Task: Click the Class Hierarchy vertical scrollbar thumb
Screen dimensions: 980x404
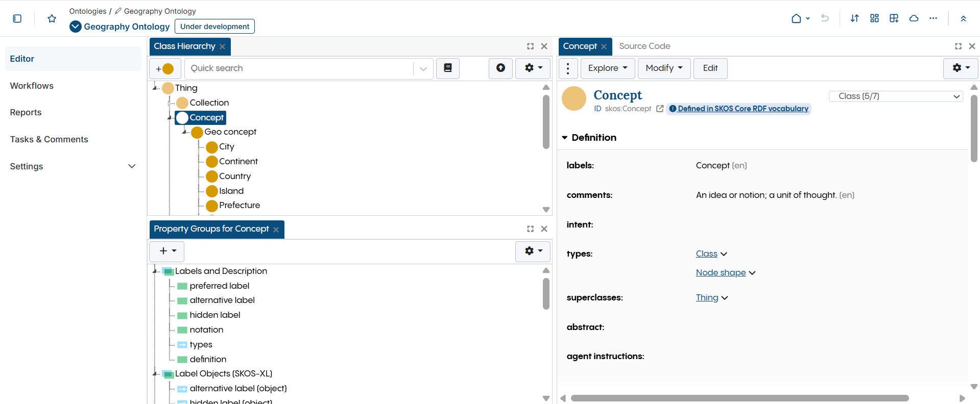Action: click(x=546, y=122)
